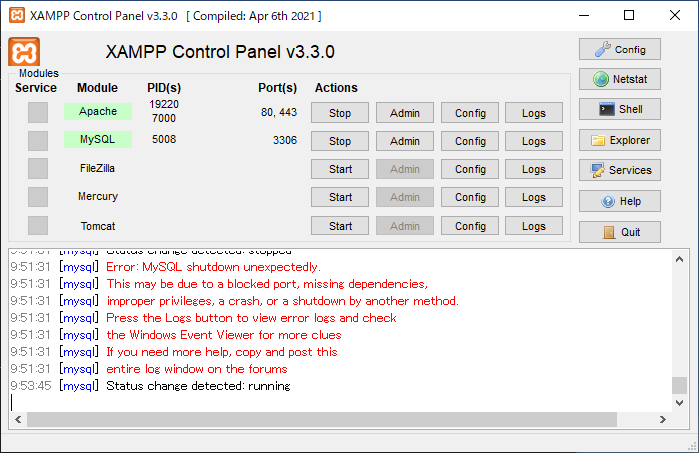
Task: Click 'Error: MySQL shutdown unexpectedly' log line
Action: pyautogui.click(x=213, y=267)
